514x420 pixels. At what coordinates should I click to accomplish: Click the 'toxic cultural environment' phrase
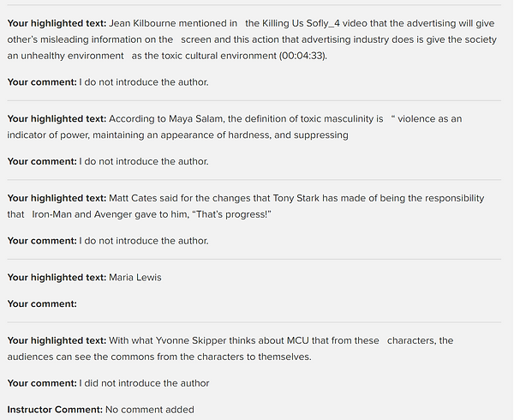click(x=219, y=56)
